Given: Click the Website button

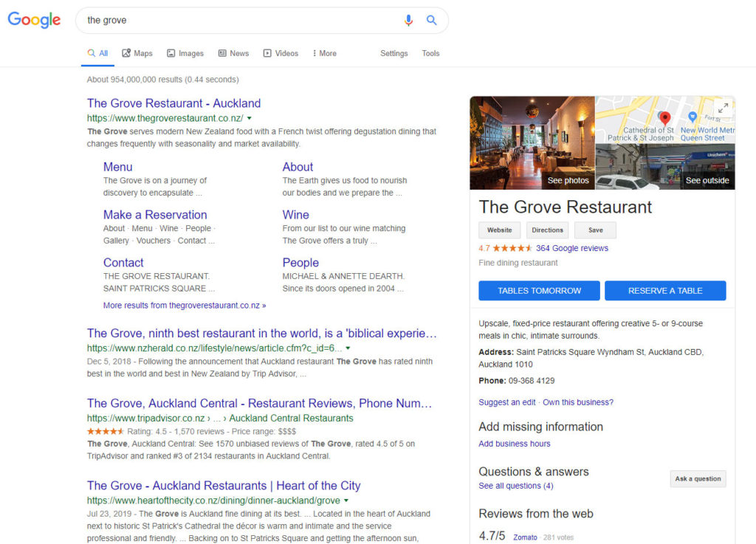Looking at the screenshot, I should coord(500,230).
